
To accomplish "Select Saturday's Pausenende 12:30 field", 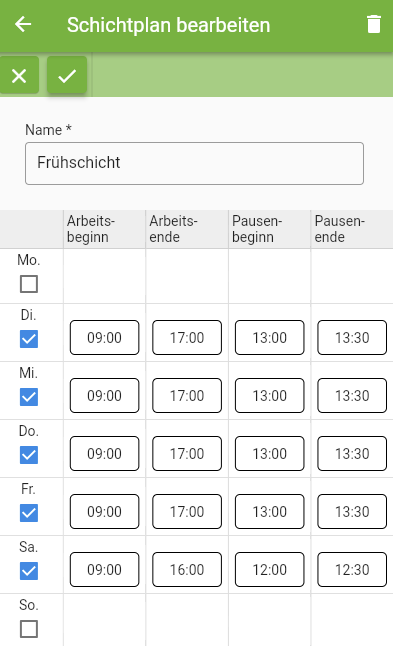I will click(x=352, y=569).
